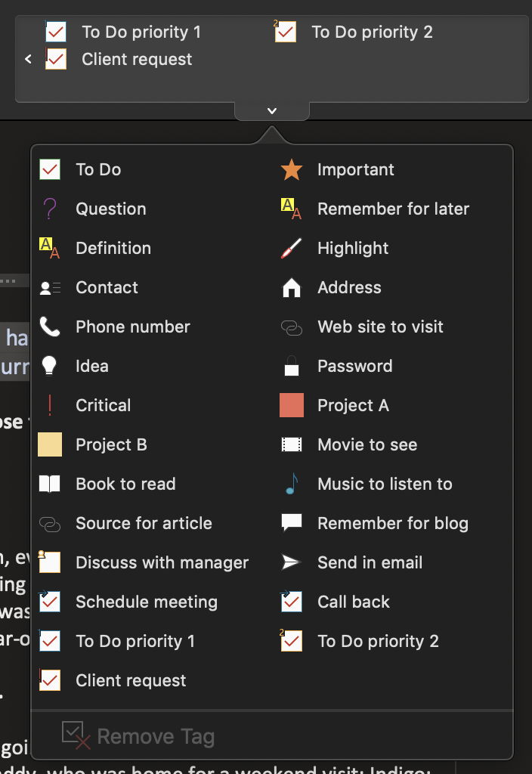Click the Contact tag text
The height and width of the screenshot is (774, 532).
107,287
